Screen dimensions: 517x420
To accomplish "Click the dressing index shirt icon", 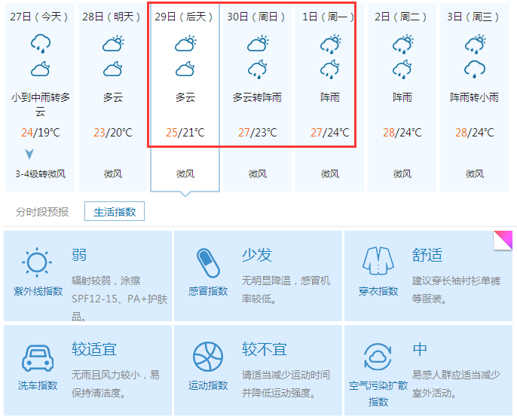I will click(378, 261).
